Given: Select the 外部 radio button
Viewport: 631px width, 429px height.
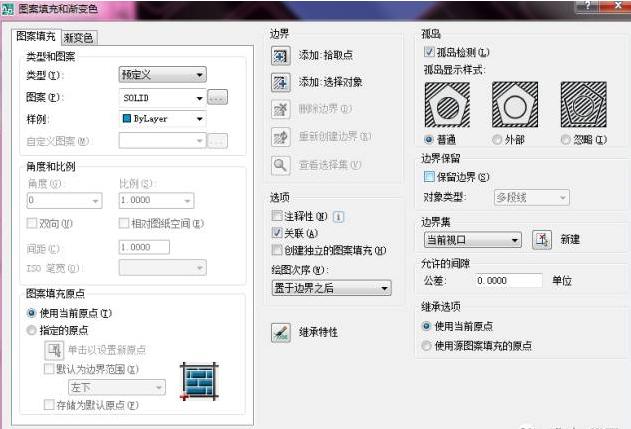Looking at the screenshot, I should pos(497,140).
